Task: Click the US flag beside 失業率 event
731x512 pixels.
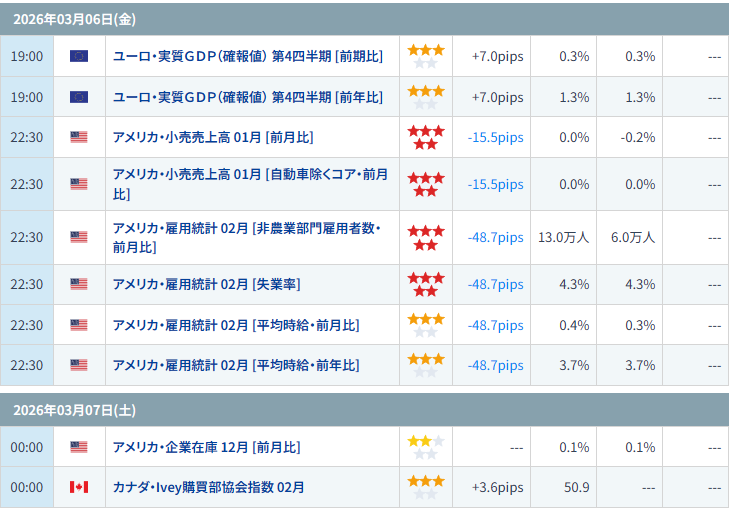Action: (79, 284)
